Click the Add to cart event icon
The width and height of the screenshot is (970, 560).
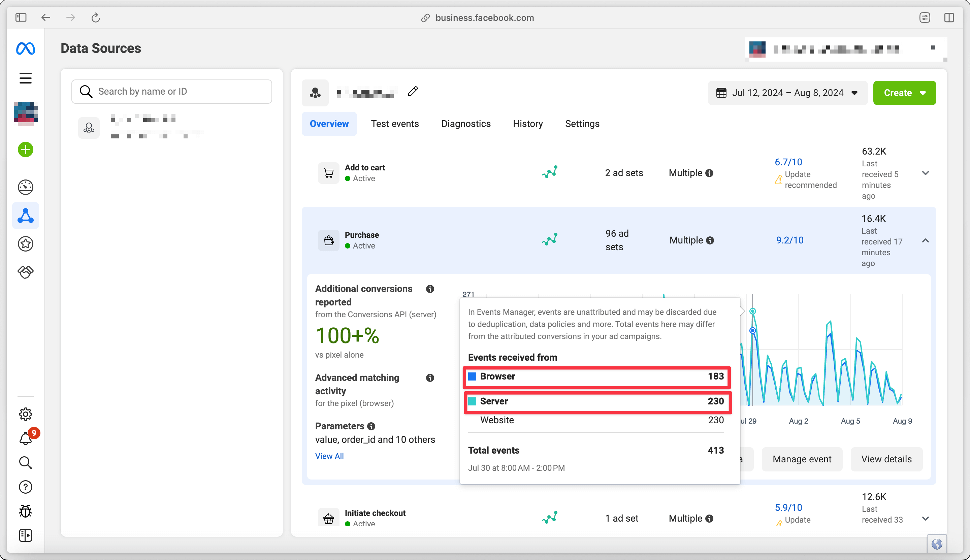click(x=328, y=173)
